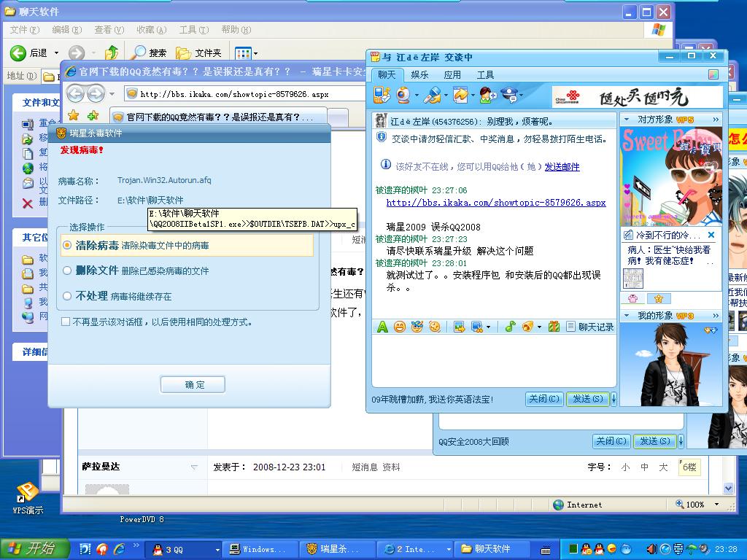The height and width of the screenshot is (560, 747).
Task: Select the 清除病毒 radio option
Action: point(67,246)
